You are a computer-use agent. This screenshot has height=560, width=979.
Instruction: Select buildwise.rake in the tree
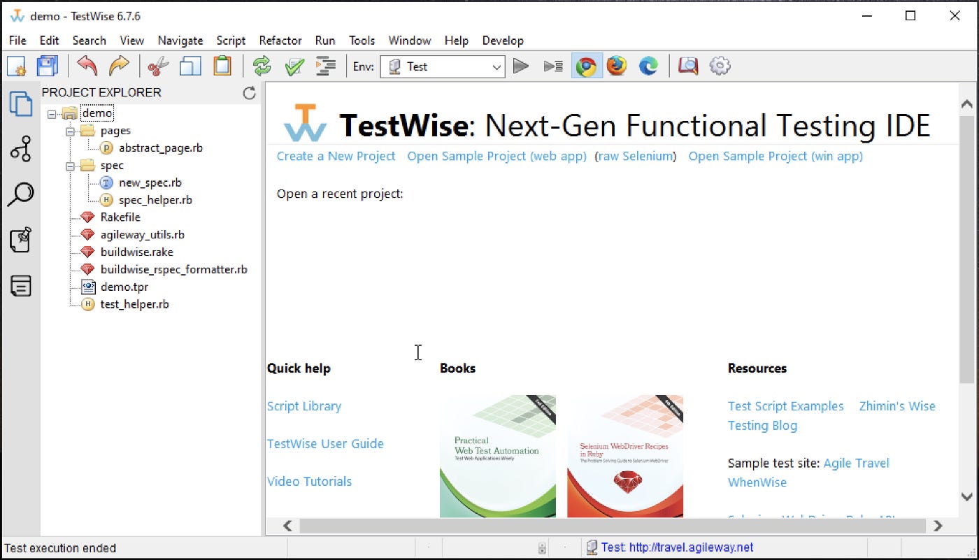137,252
